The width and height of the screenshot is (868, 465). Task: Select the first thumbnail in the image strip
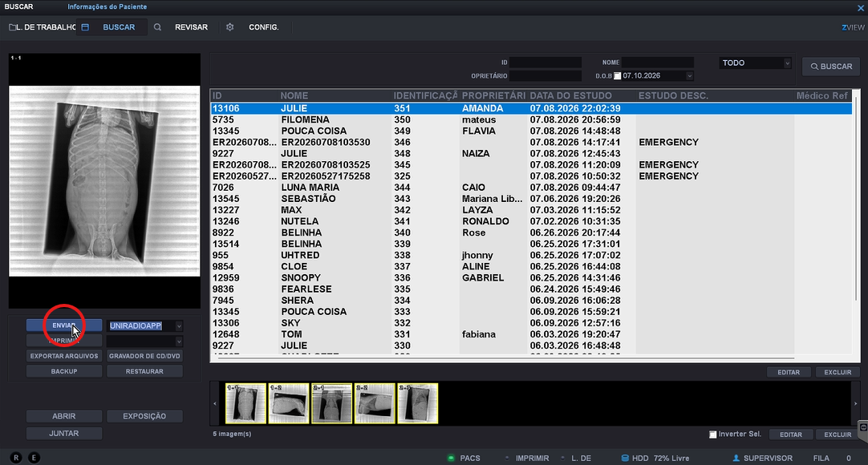(245, 403)
